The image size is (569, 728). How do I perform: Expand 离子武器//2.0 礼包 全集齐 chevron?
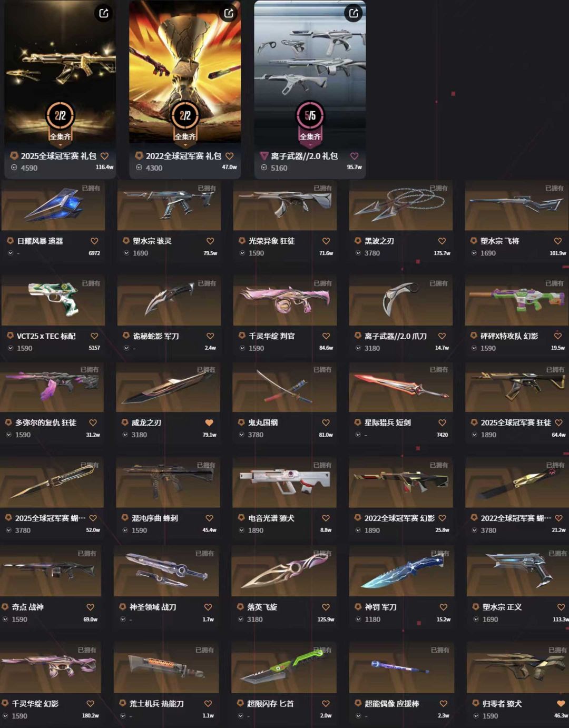pos(310,145)
